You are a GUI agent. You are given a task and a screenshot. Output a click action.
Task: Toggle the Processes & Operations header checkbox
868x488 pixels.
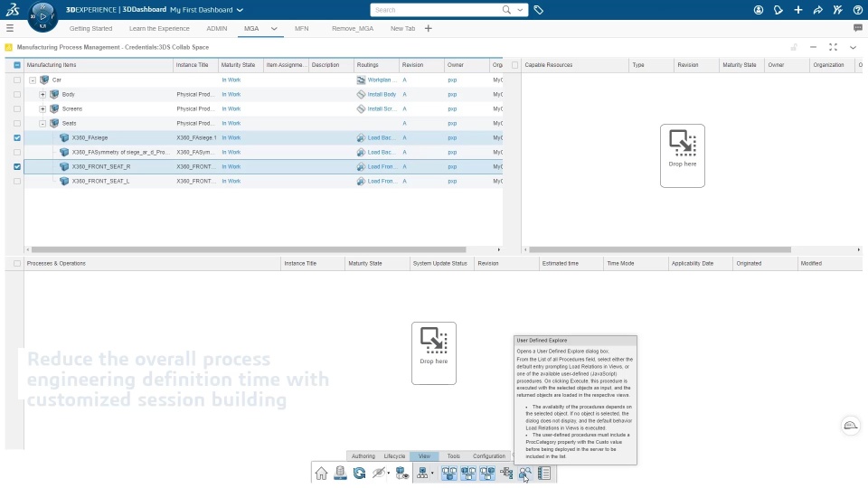point(17,263)
